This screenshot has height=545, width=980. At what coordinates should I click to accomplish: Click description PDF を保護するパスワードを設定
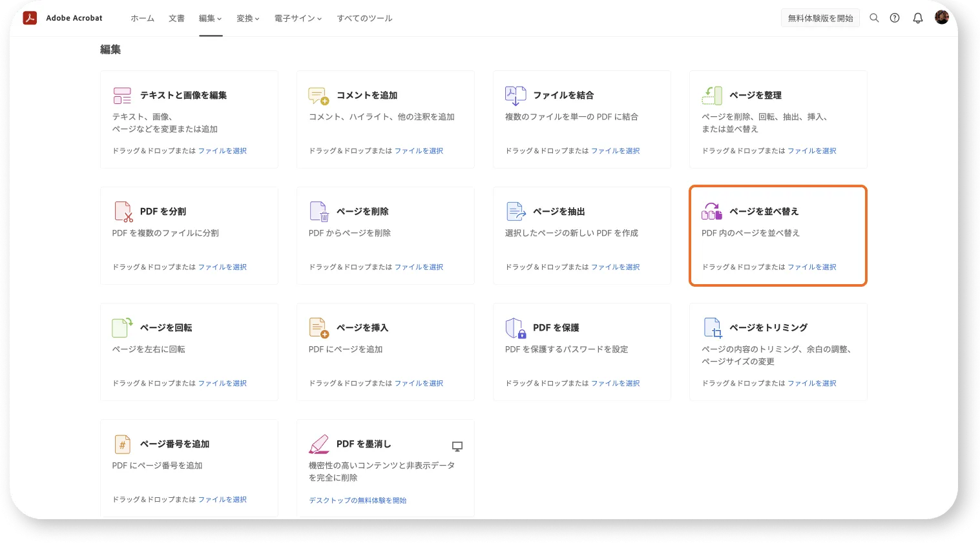(567, 349)
